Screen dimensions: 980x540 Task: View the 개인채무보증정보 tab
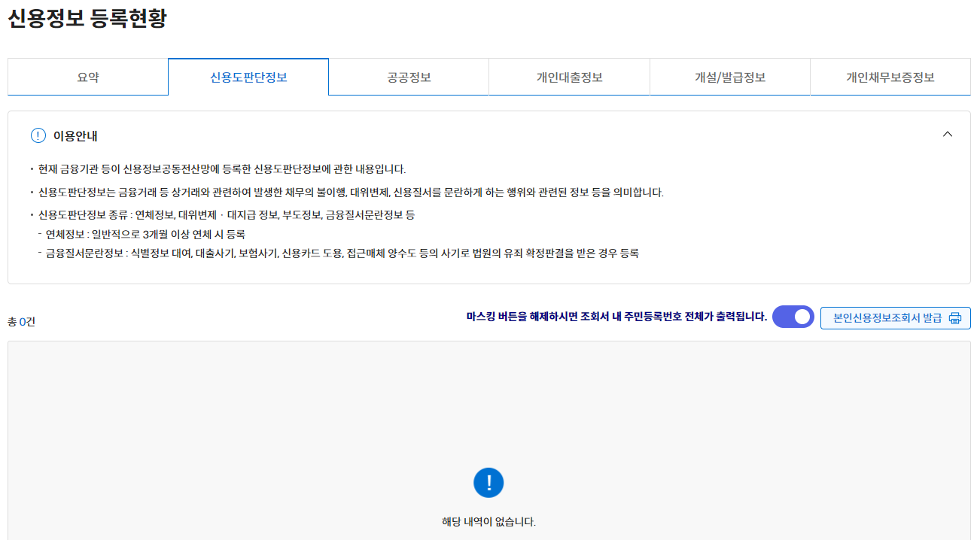click(890, 77)
